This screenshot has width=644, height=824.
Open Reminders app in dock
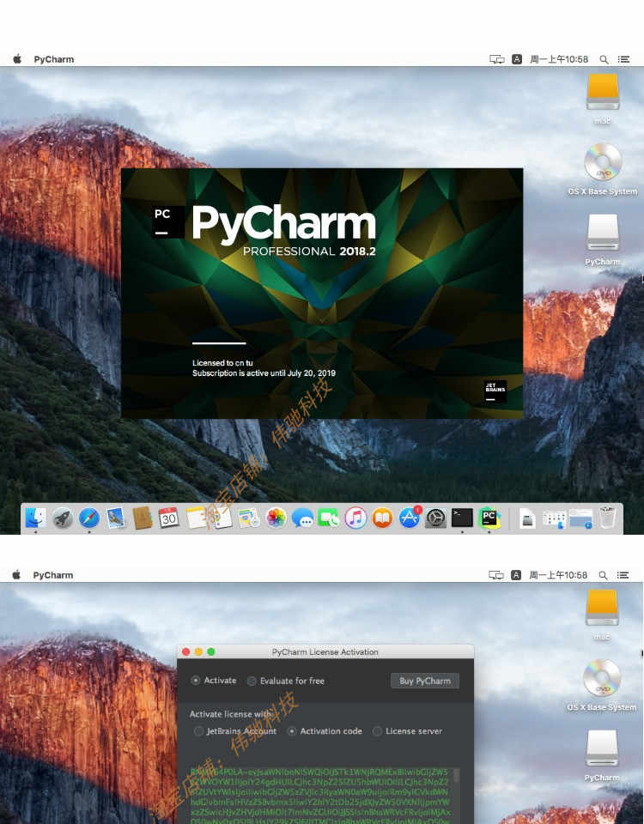(x=222, y=518)
